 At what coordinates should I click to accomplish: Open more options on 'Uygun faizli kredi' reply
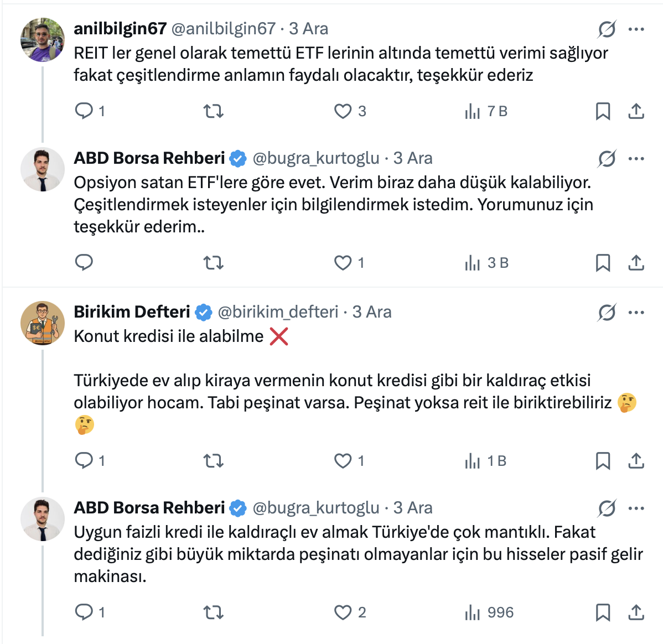pos(636,508)
